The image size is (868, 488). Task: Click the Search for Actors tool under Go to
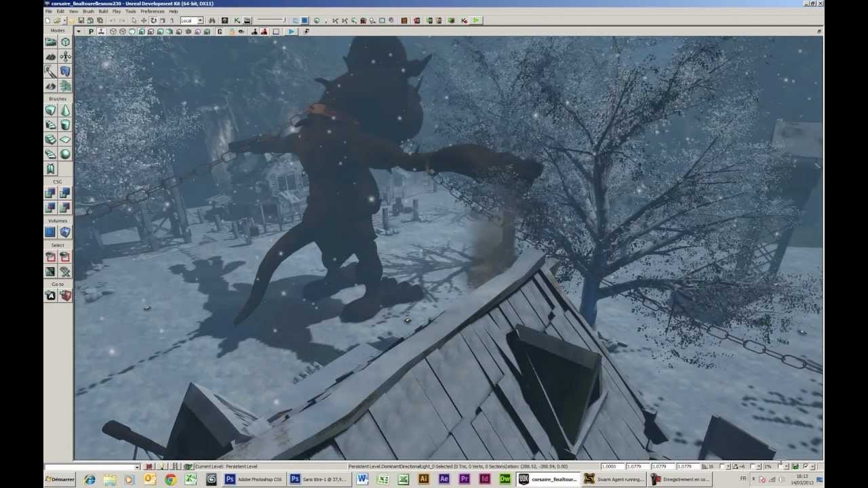[50, 295]
